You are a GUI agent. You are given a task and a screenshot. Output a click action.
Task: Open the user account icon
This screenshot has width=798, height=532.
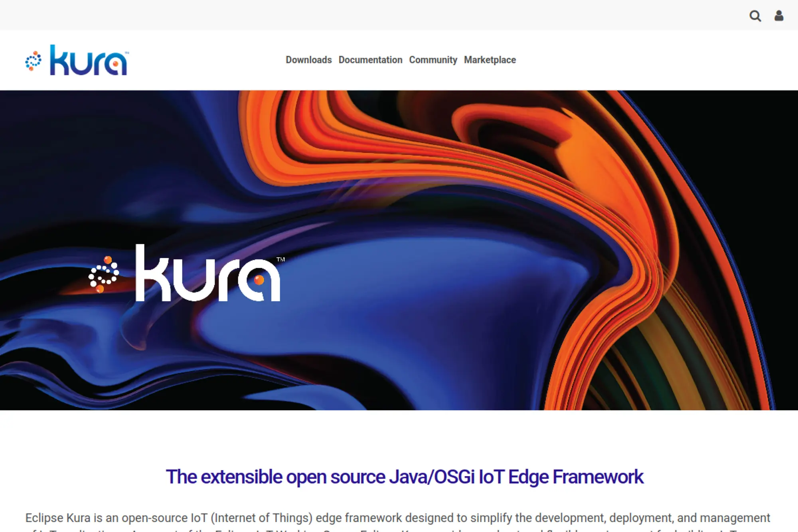click(778, 16)
